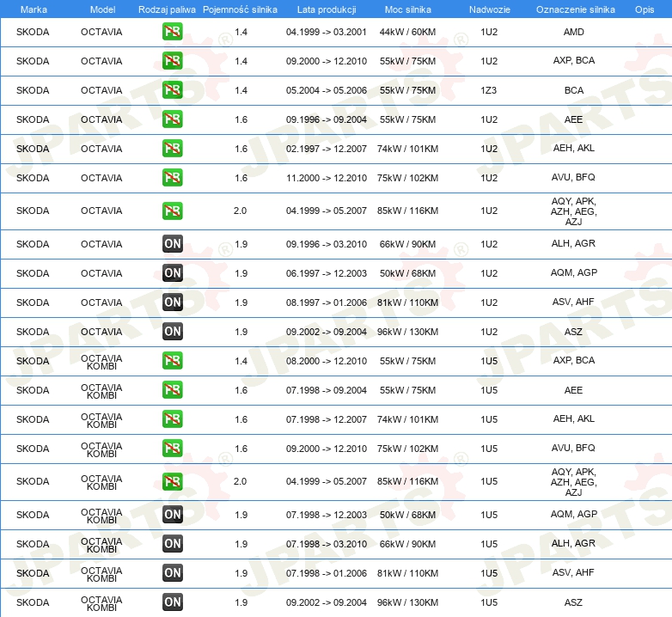672x617 pixels.
Task: Select the 04.1999 -> 03.2001 production years cell
Action: click(x=327, y=32)
